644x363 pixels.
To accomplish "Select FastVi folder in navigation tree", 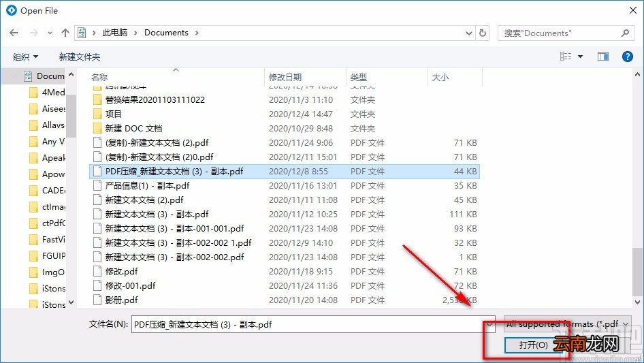I will pos(47,239).
